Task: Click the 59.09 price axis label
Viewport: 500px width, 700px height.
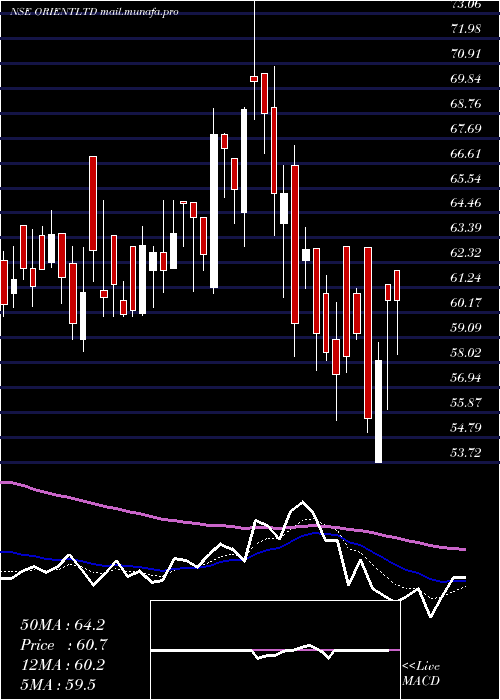Action: tap(467, 328)
